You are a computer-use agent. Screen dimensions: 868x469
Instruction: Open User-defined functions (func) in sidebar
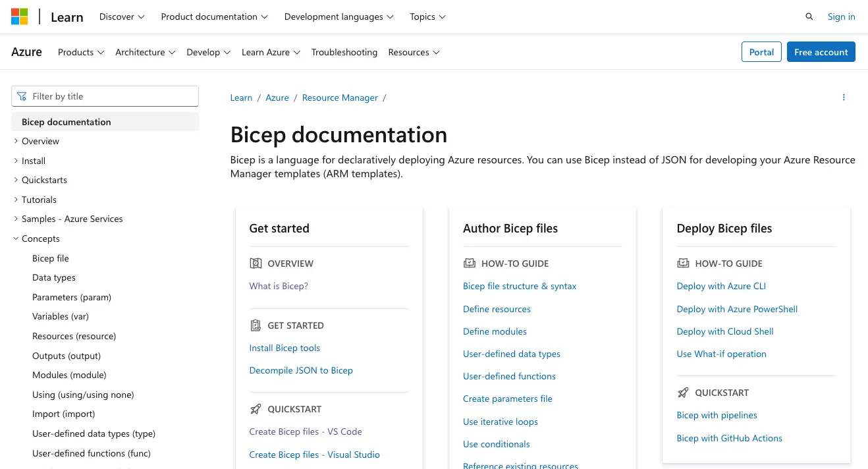click(x=92, y=453)
